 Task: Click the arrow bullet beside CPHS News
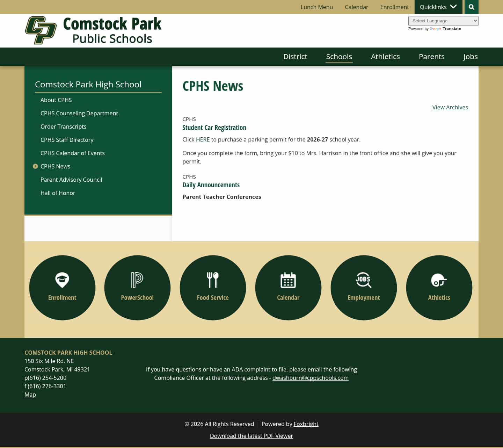tap(35, 166)
